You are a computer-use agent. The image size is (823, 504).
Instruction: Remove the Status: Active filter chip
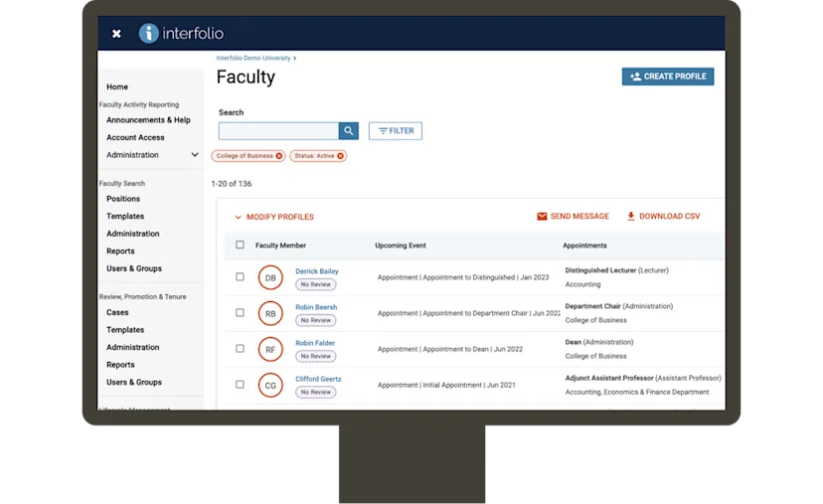(341, 156)
